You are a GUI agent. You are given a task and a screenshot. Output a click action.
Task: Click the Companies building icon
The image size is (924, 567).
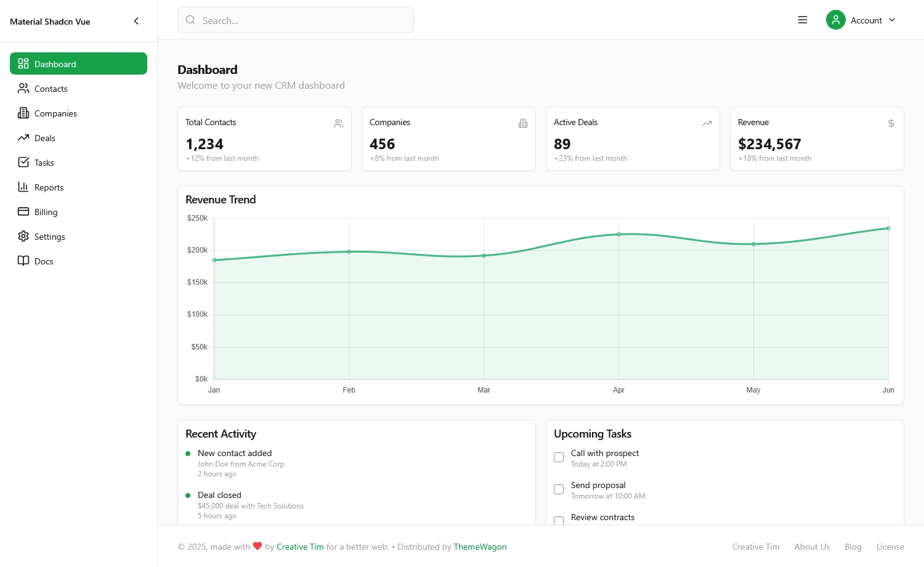23,113
